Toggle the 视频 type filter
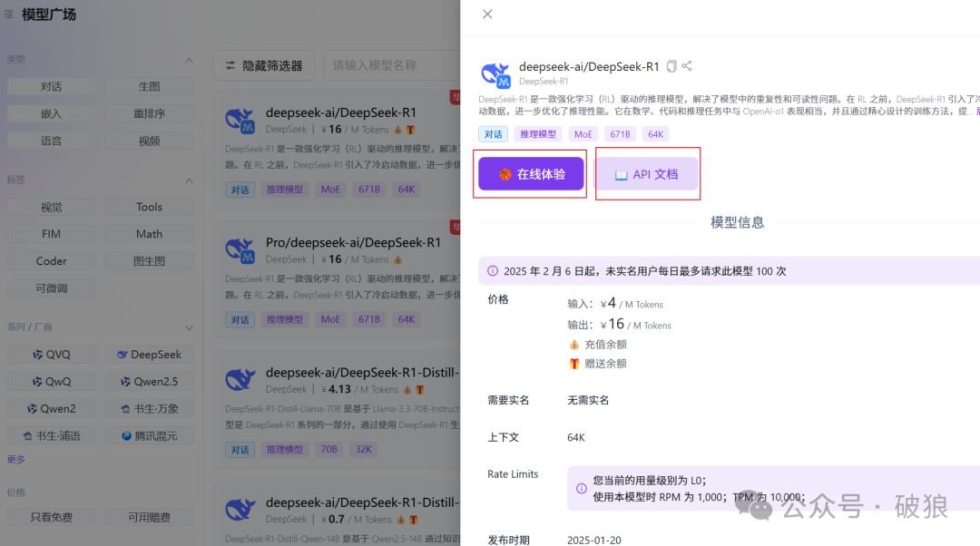Viewport: 980px width, 546px height. click(x=150, y=141)
